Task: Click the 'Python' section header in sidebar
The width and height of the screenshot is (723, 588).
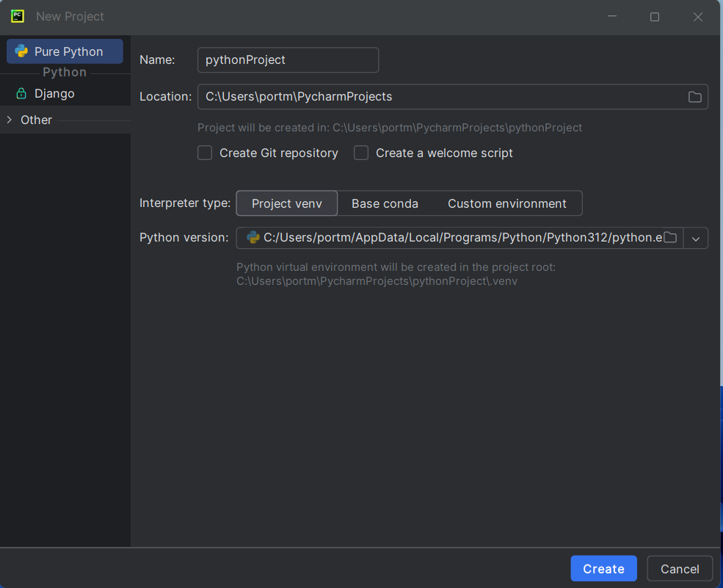Action: [65, 73]
